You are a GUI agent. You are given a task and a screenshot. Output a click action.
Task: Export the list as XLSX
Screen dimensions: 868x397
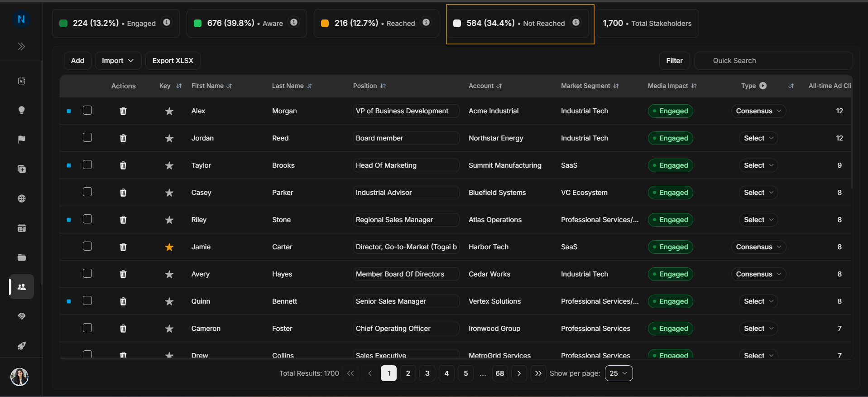click(173, 61)
